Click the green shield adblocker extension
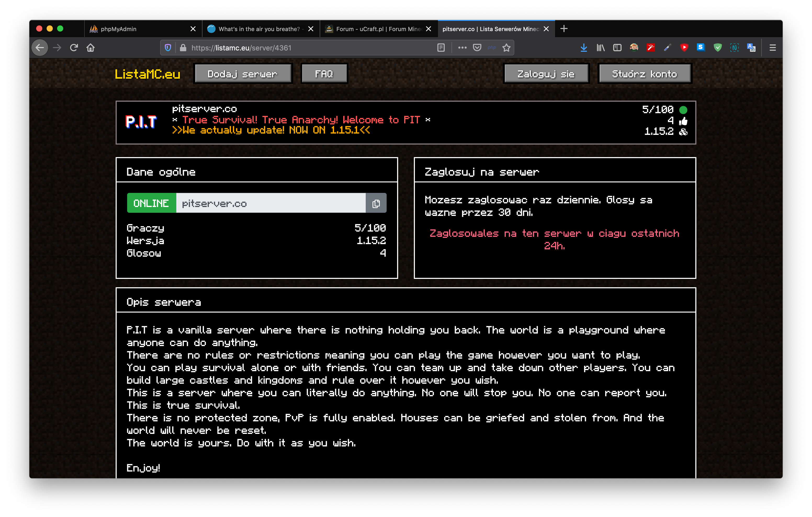The image size is (812, 517). pyautogui.click(x=718, y=48)
